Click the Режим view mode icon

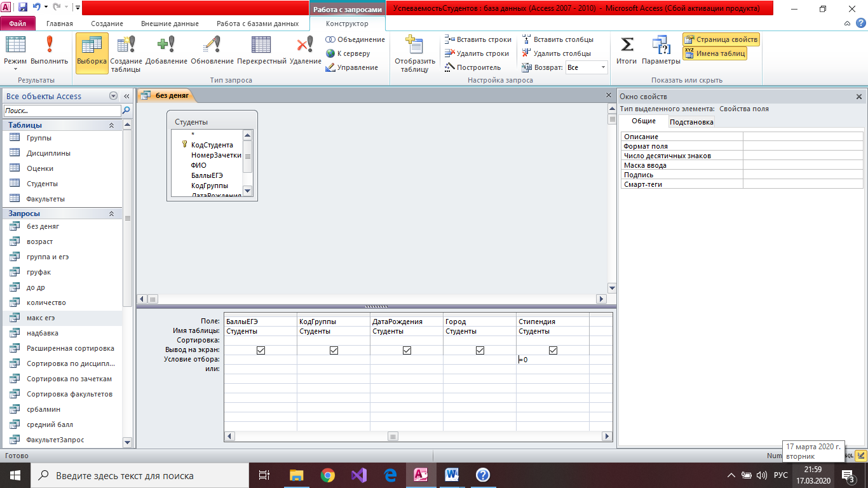coord(15,46)
